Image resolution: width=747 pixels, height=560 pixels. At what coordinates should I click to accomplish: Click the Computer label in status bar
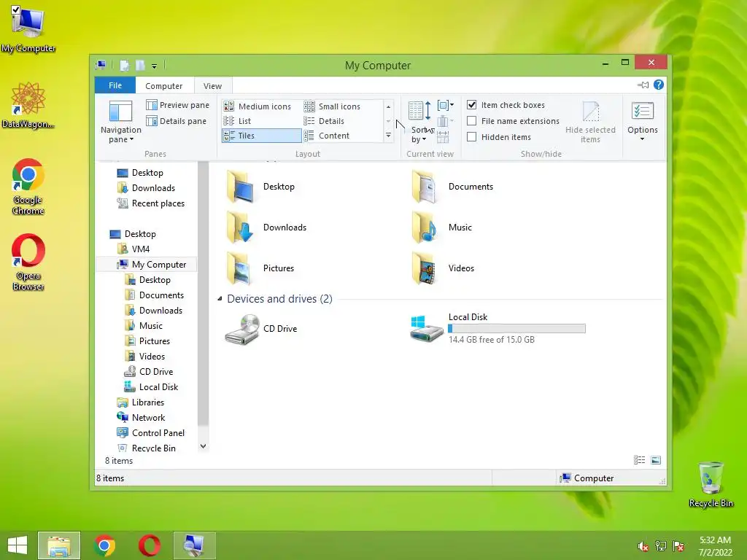click(x=594, y=478)
